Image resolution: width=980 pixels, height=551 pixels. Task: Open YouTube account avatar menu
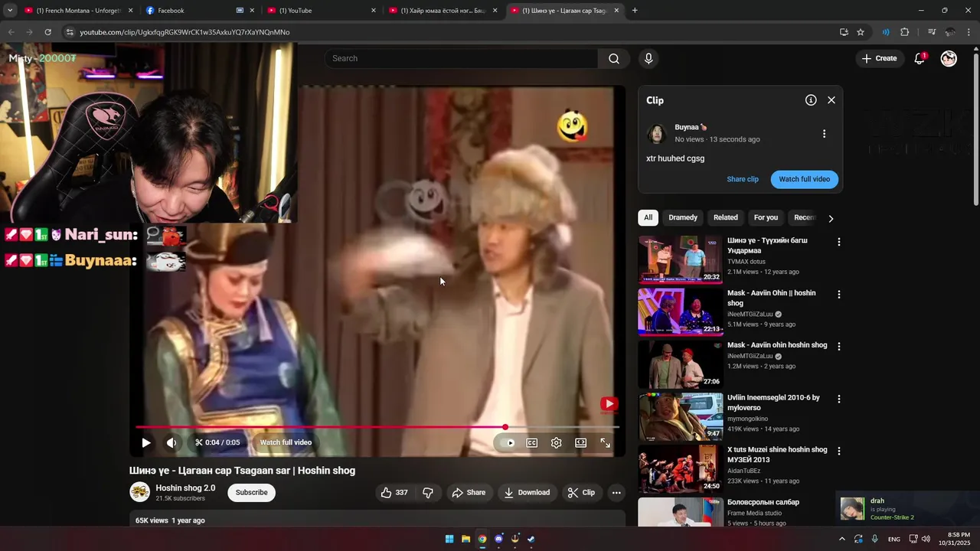click(x=949, y=58)
